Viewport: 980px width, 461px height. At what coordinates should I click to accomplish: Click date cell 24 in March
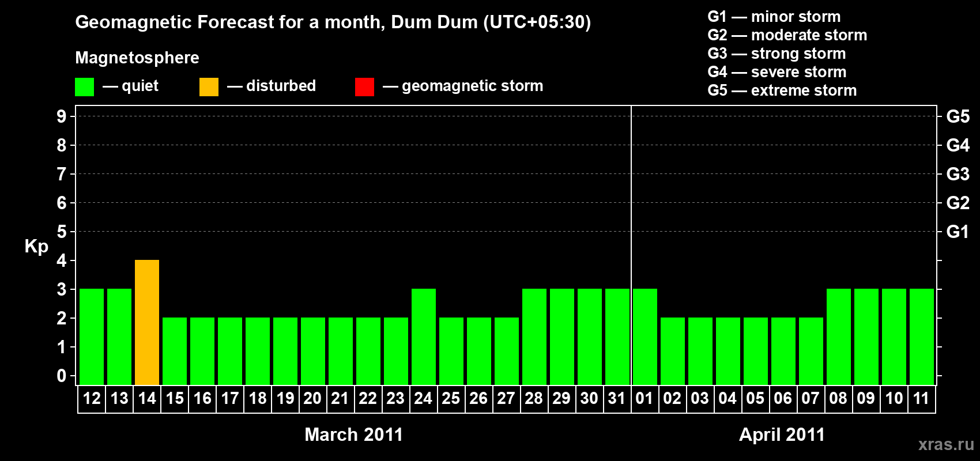click(x=424, y=399)
